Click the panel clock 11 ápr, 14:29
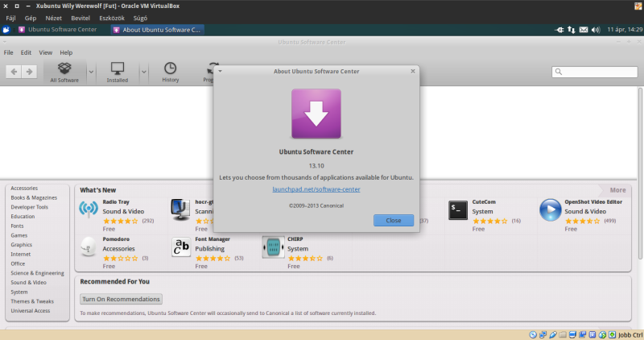 pos(625,30)
